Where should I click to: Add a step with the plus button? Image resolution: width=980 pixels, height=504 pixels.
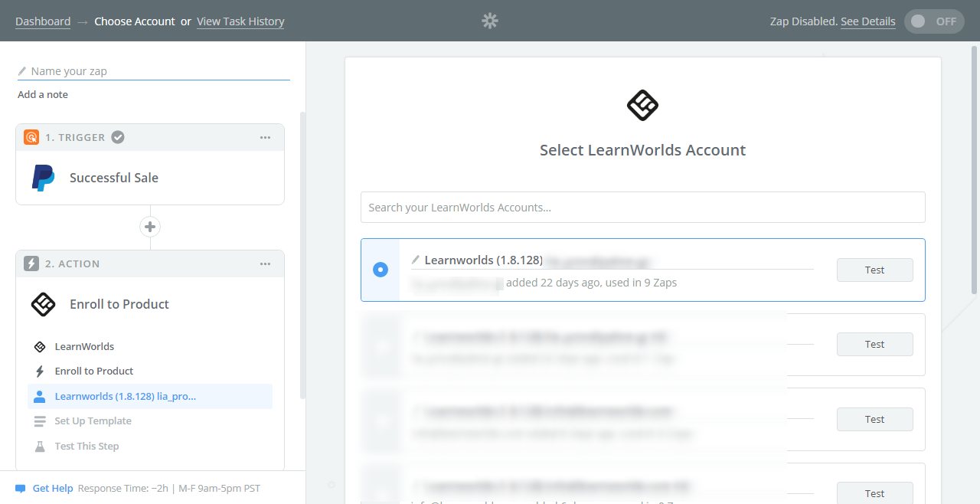(x=150, y=227)
